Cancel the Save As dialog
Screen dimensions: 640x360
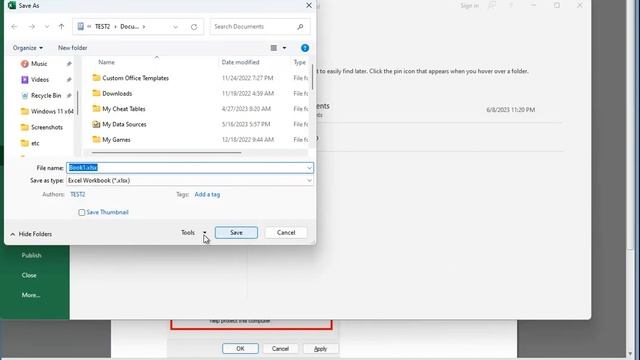click(286, 233)
